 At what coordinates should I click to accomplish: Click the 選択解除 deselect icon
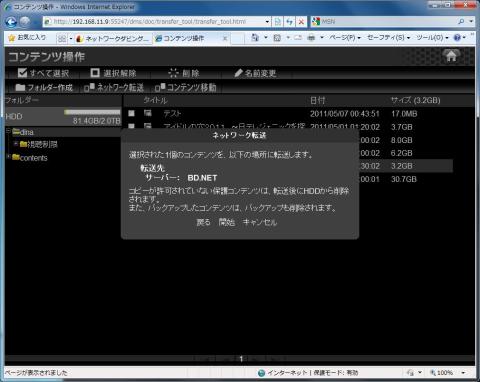point(95,73)
